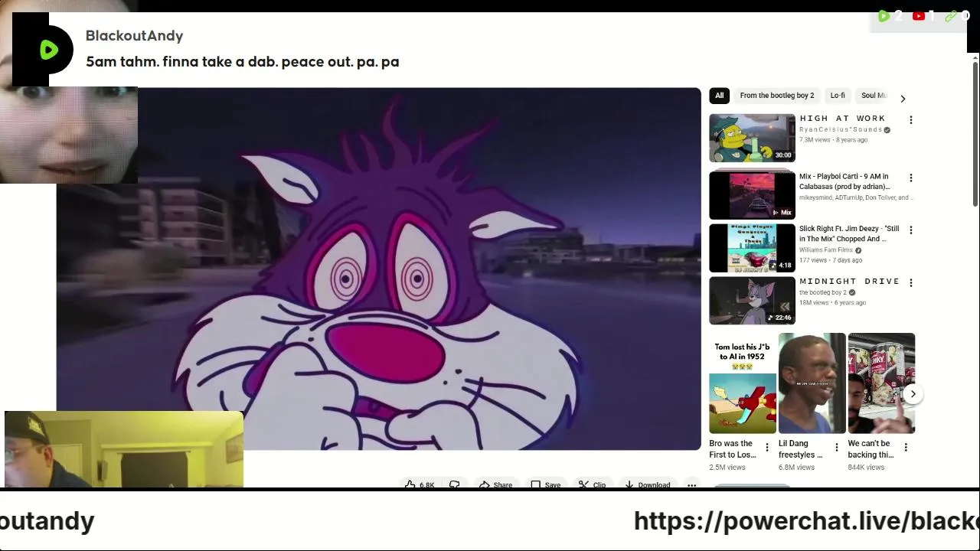
Task: Open options for 'We can't be backing' short
Action: 906,448
